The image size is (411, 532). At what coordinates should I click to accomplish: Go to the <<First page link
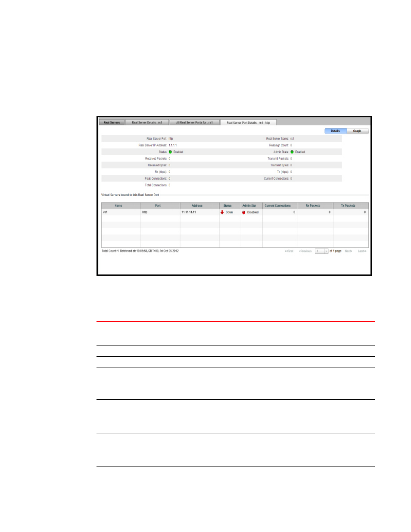pyautogui.click(x=289, y=251)
